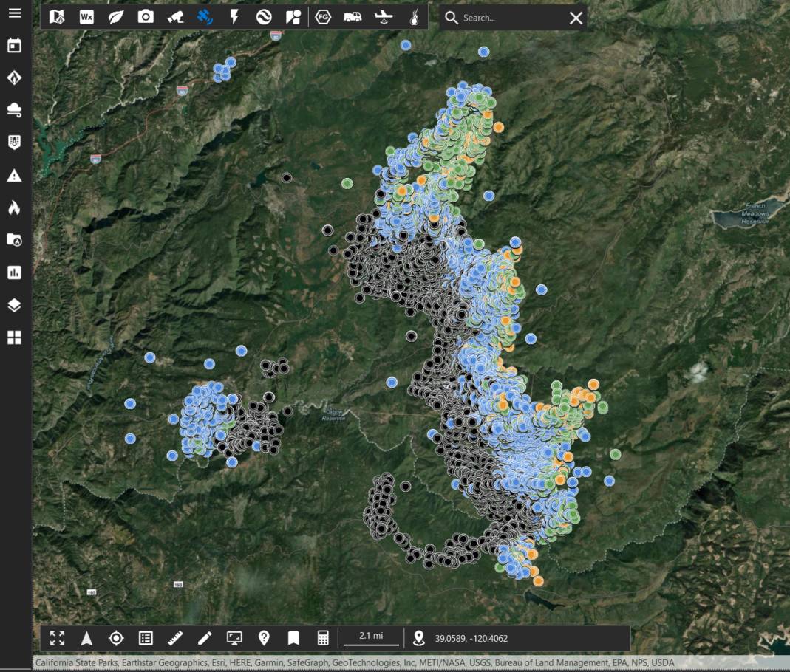The height and width of the screenshot is (672, 790).
Task: Toggle the aircraft tracking layer
Action: [x=383, y=17]
